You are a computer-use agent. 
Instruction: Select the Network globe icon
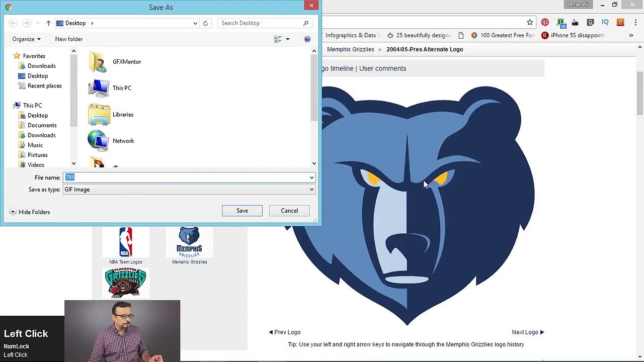click(99, 141)
